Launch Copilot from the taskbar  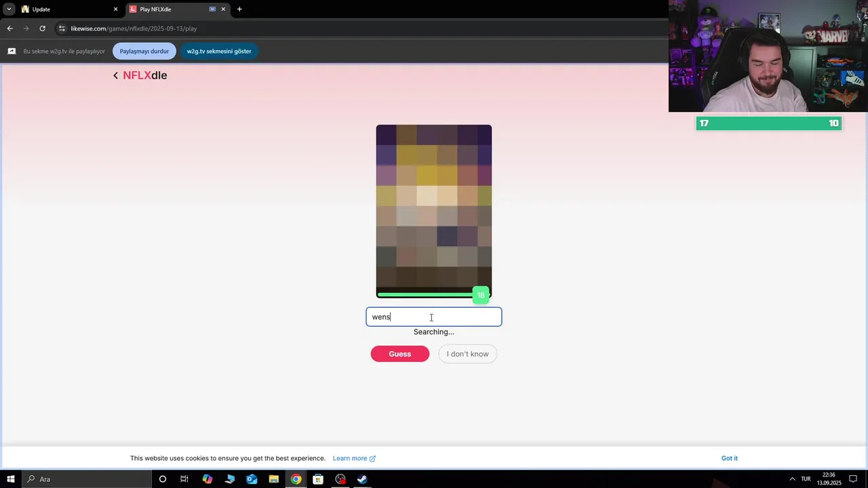click(208, 479)
